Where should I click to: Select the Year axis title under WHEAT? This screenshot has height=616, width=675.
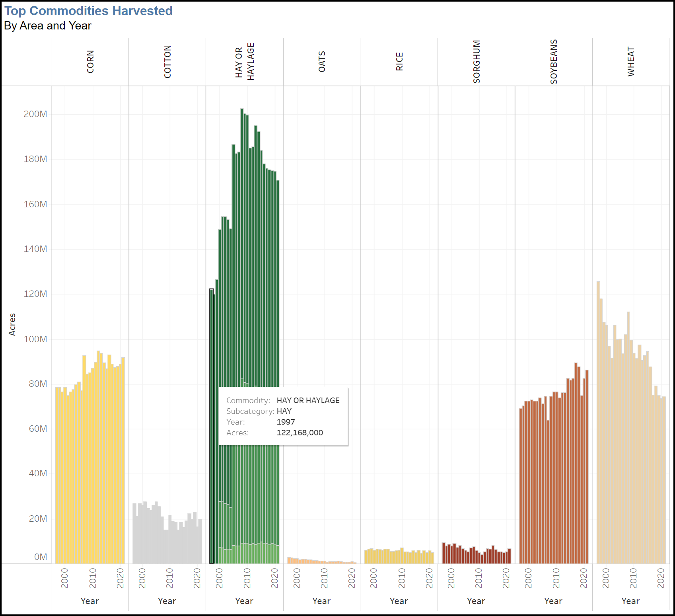[630, 601]
